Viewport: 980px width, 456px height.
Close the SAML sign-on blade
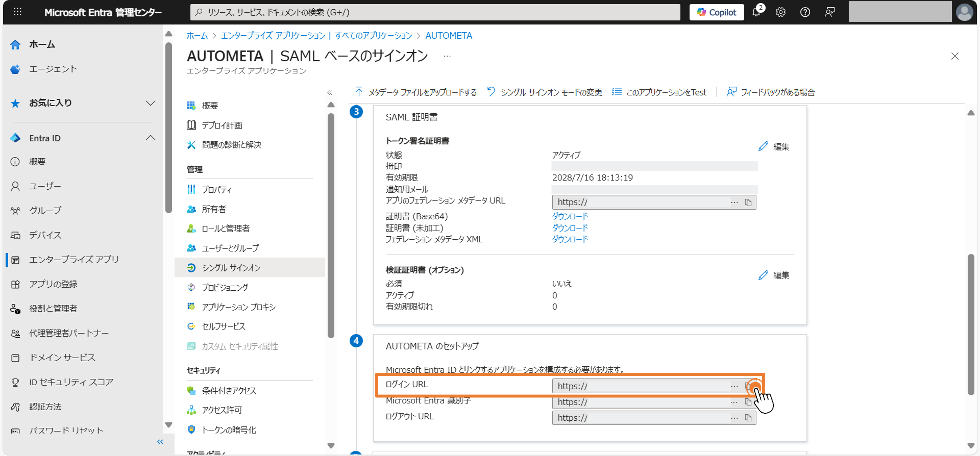point(954,56)
